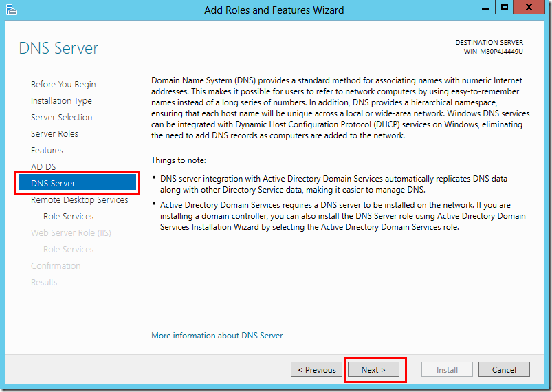Cancel the wizard
Screen dimensions: 552x392
point(503,370)
